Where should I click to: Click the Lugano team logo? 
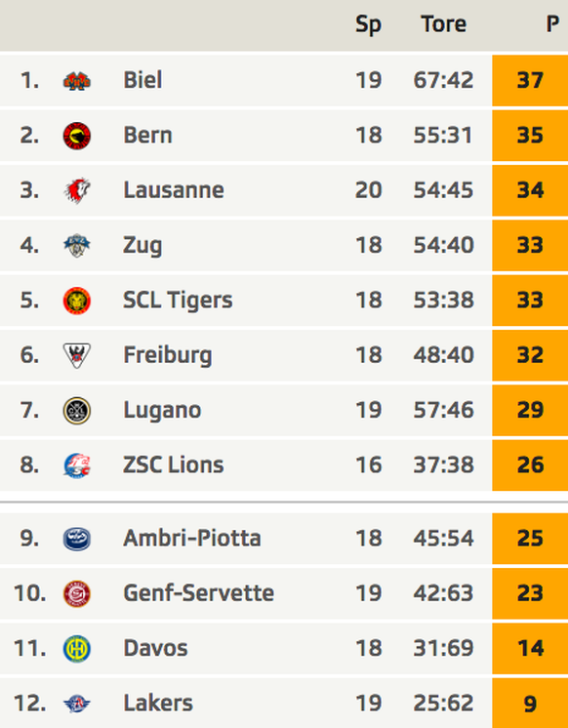[77, 411]
